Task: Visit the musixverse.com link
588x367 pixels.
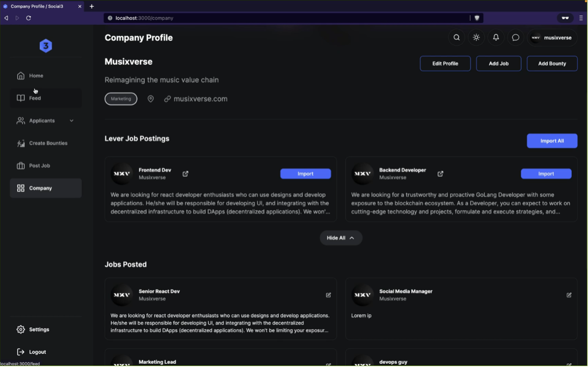Action: 200,99
